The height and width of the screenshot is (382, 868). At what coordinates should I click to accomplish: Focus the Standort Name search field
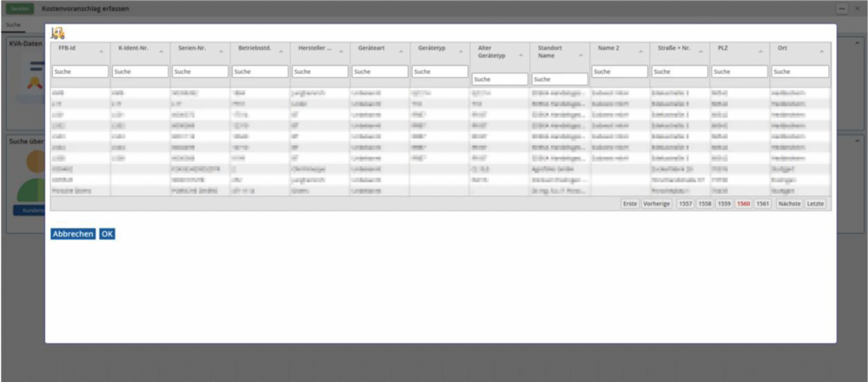pyautogui.click(x=560, y=79)
